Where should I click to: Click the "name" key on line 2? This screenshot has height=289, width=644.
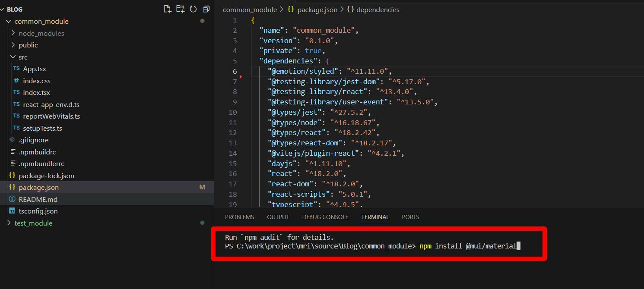[272, 30]
